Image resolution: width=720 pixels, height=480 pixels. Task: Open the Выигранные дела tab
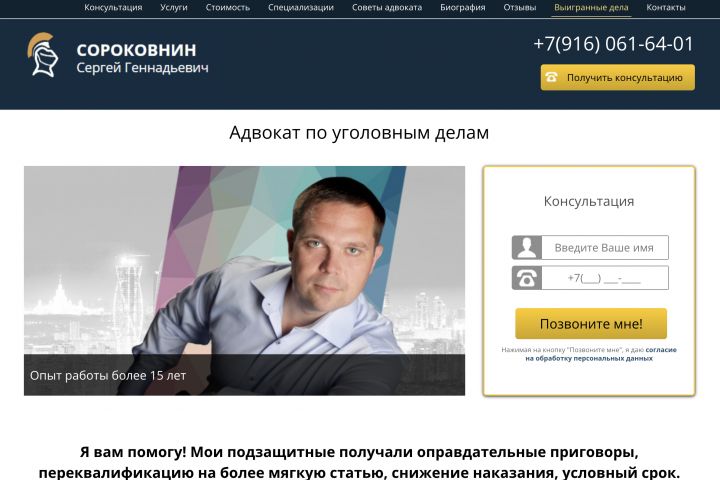tap(591, 7)
